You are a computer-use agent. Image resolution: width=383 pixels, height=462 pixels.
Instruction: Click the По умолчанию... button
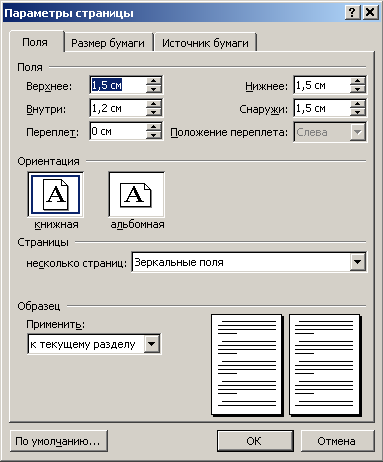click(59, 441)
